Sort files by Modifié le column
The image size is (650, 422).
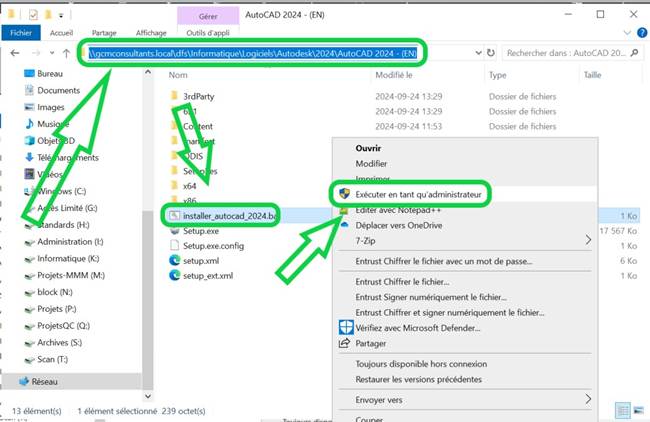(x=394, y=75)
